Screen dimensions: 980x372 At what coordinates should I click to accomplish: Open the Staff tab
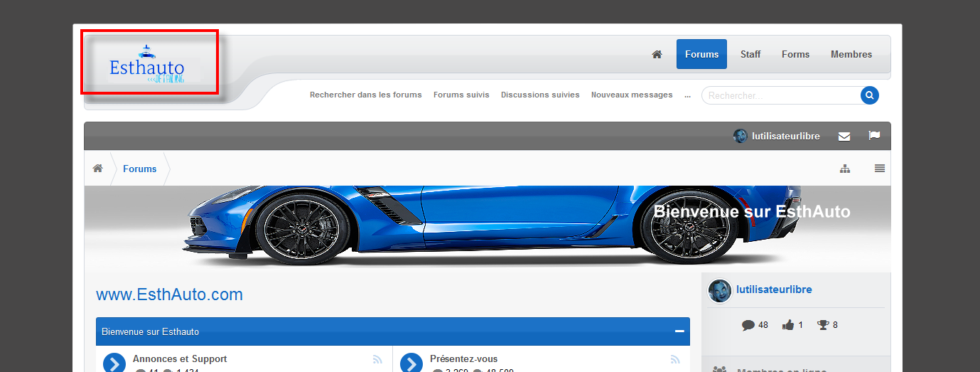click(x=750, y=54)
